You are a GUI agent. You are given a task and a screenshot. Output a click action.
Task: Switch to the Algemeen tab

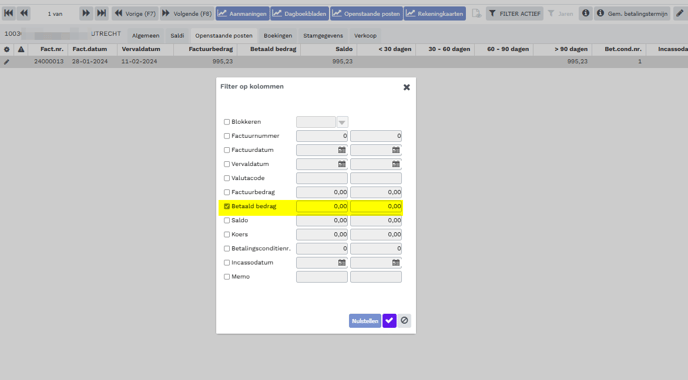click(x=146, y=36)
